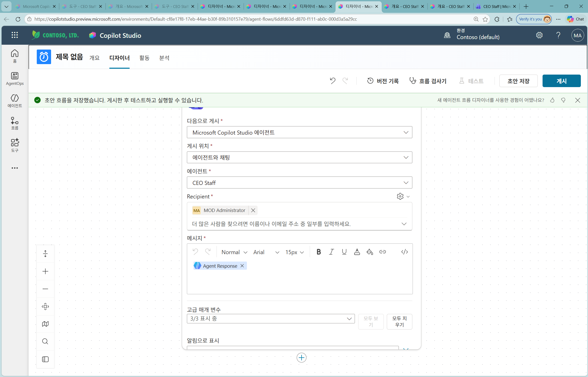Click the expand/collapse vertical arrows canvas control
This screenshot has height=377, width=588.
click(45, 254)
